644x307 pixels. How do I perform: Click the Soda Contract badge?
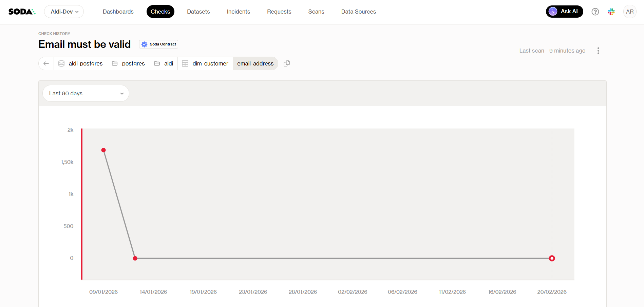[x=159, y=44]
